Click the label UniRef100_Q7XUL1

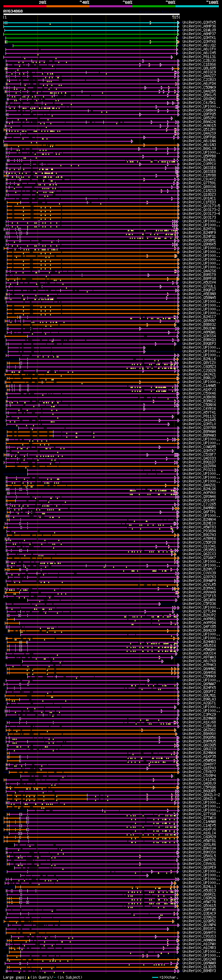[x=199, y=286]
